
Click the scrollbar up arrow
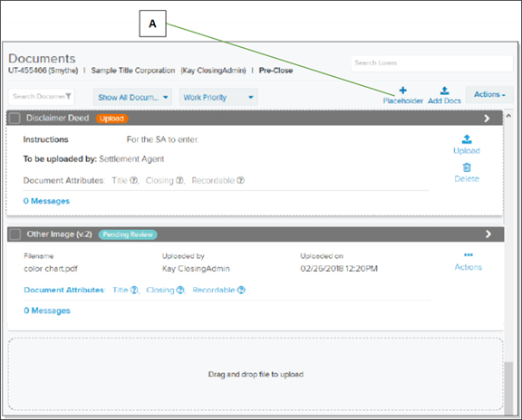coord(508,116)
